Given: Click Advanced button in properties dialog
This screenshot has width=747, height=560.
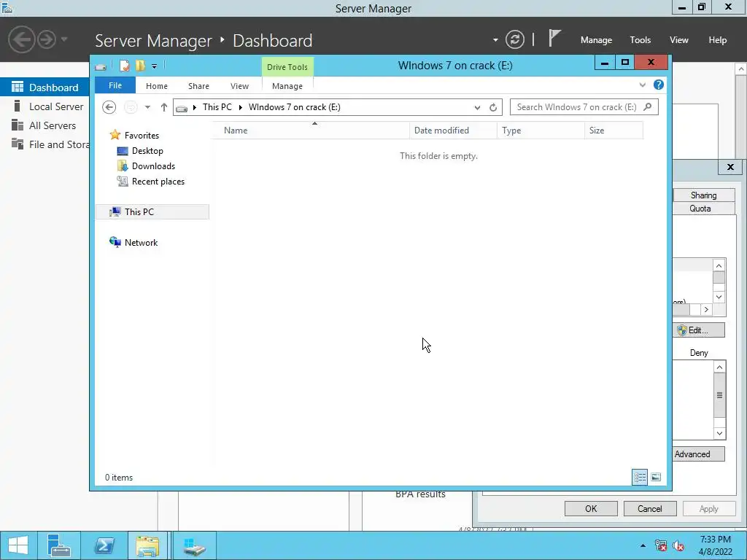Looking at the screenshot, I should point(698,454).
